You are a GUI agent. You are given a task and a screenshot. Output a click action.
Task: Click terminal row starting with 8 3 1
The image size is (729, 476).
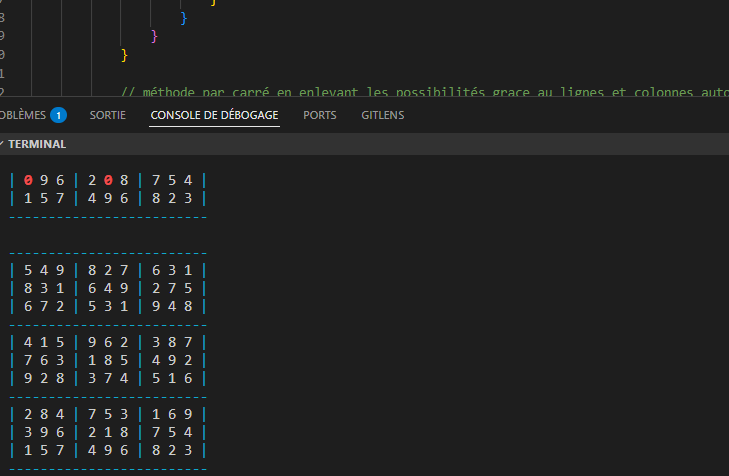point(107,288)
